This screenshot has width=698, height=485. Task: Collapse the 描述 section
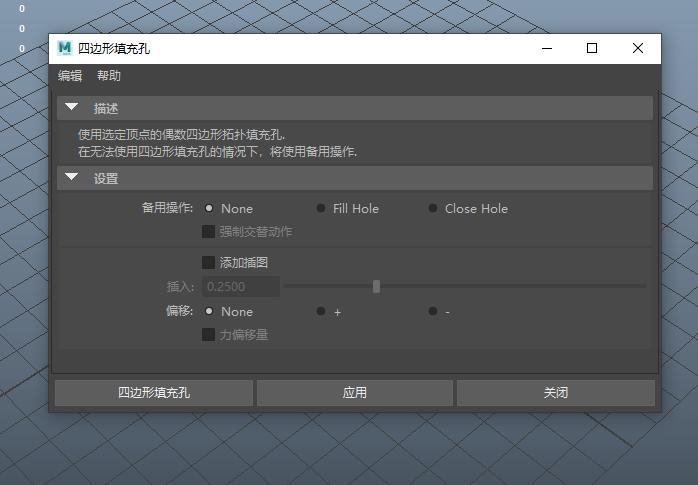[72, 108]
